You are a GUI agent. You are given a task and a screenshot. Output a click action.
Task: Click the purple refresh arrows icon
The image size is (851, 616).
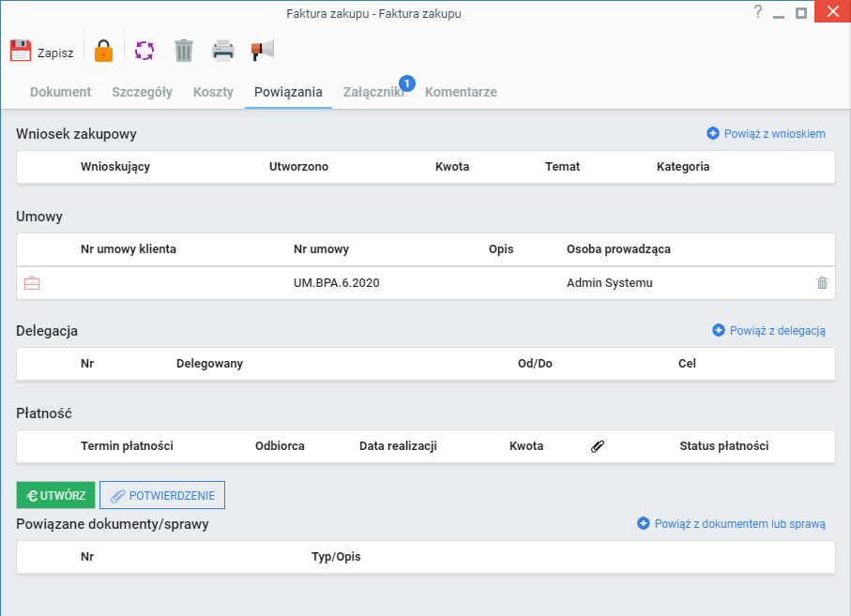click(x=144, y=51)
